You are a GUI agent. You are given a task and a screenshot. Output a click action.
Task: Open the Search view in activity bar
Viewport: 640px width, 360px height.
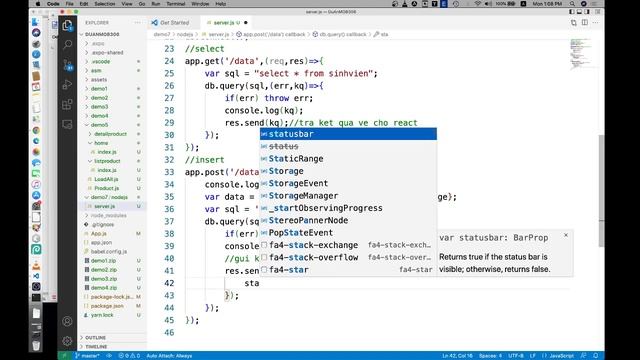pyautogui.click(x=67, y=44)
